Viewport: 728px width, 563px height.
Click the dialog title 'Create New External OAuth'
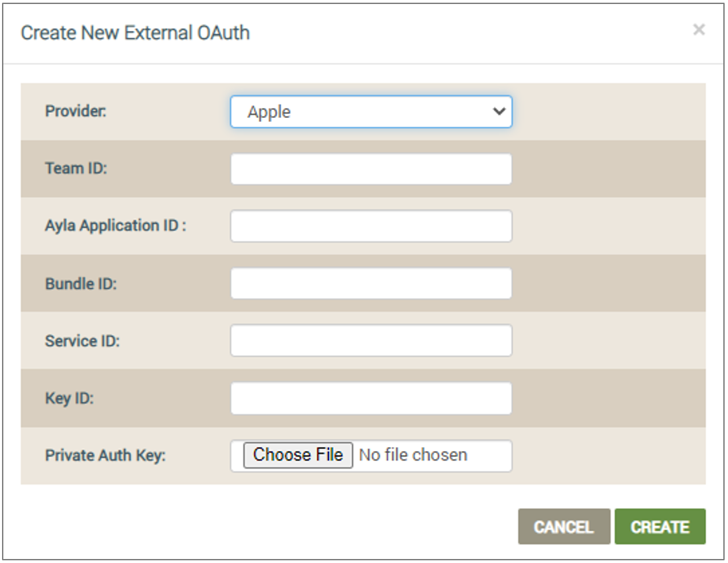[x=135, y=33]
